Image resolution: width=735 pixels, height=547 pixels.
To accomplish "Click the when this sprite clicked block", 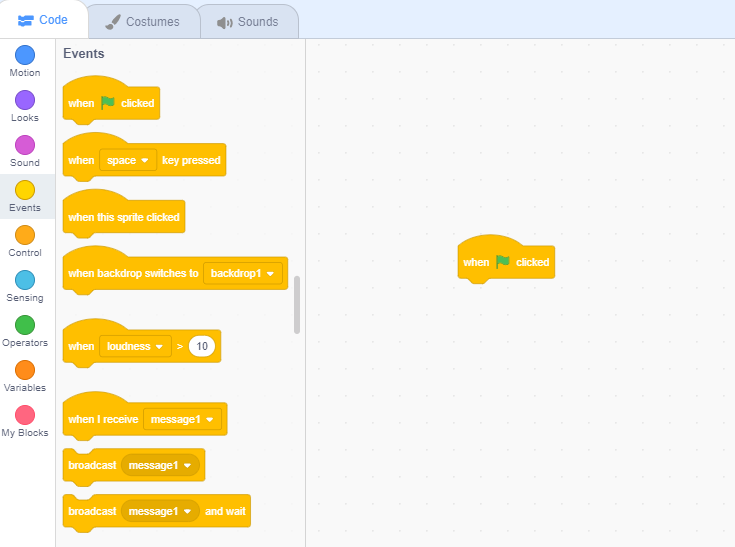I will pyautogui.click(x=123, y=217).
